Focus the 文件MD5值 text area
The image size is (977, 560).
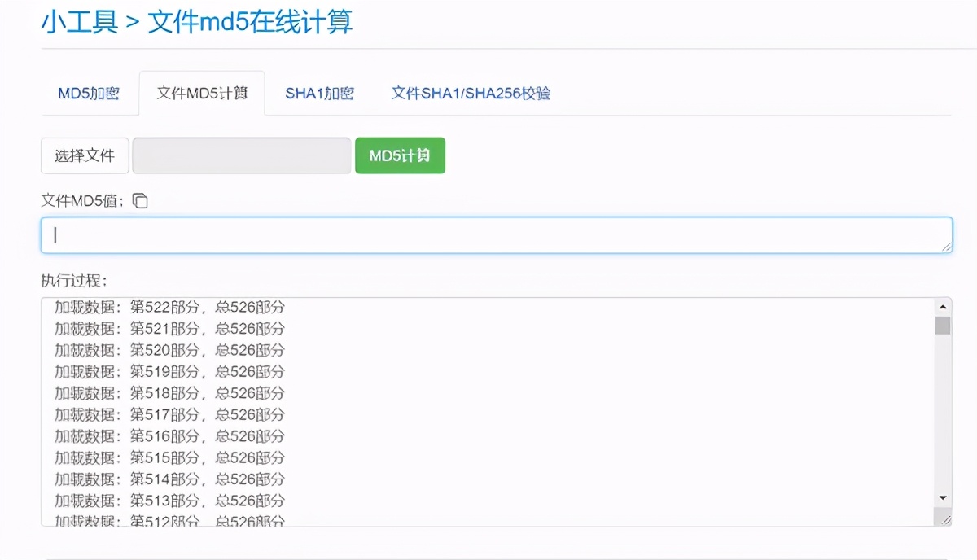497,235
